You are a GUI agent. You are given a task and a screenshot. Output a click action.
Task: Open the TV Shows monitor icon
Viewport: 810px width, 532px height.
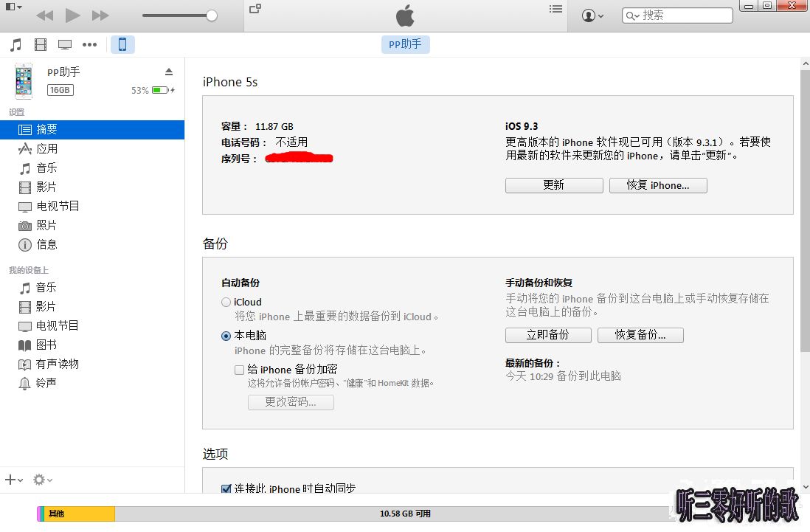(x=65, y=44)
